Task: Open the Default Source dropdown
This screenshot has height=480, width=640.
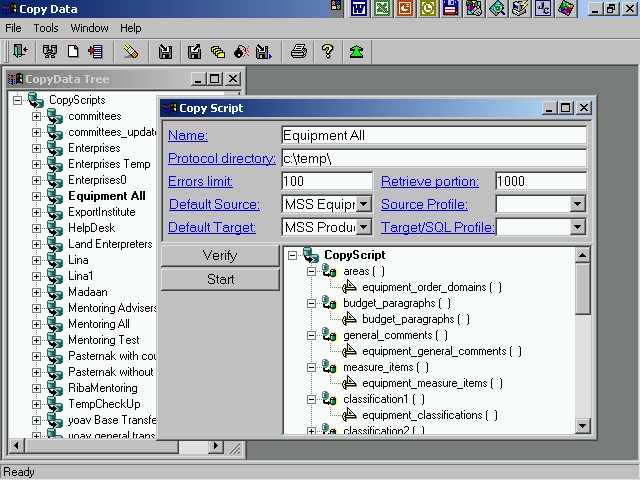Action: tap(363, 205)
